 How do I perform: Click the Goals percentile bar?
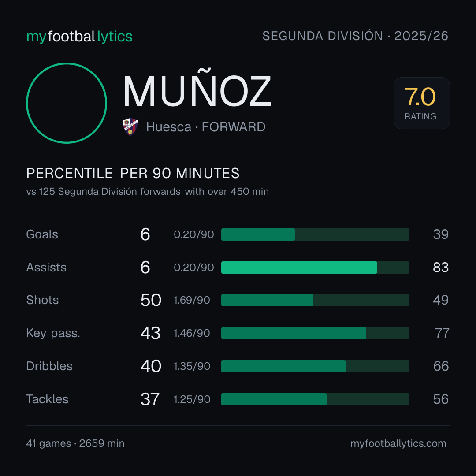tap(315, 234)
